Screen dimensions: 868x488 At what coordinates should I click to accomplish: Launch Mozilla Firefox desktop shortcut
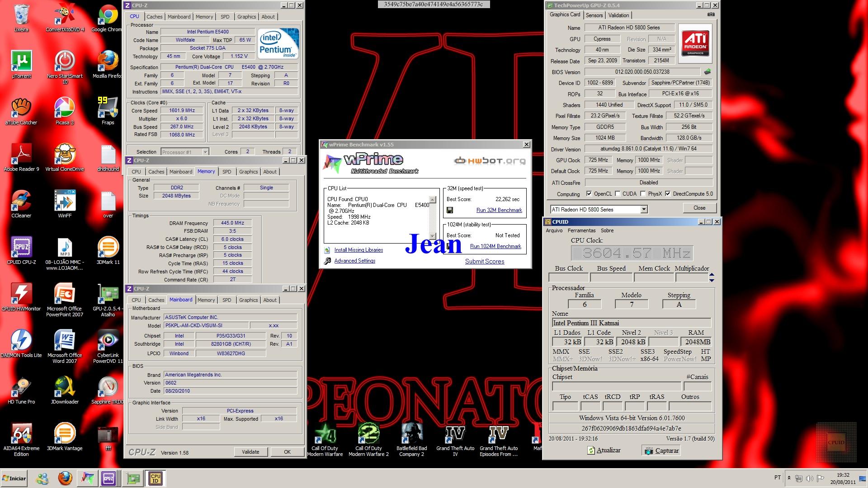coord(108,65)
